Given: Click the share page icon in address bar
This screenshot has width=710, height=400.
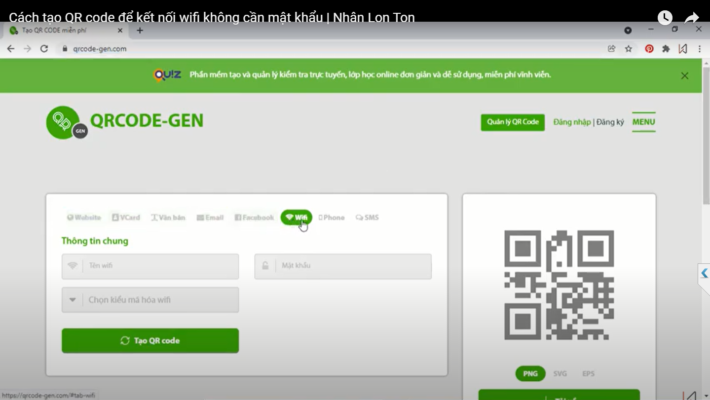Looking at the screenshot, I should [611, 48].
